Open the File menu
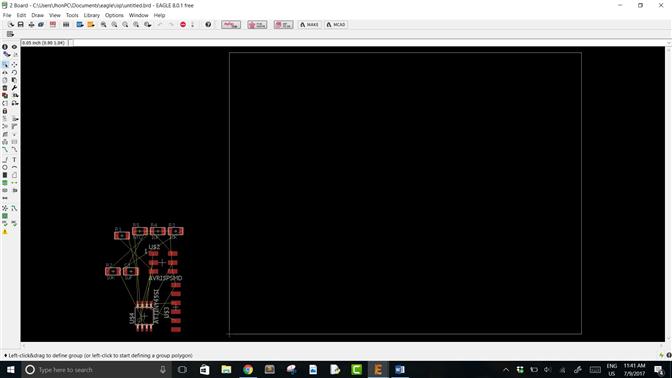The height and width of the screenshot is (378, 672). pos(7,15)
